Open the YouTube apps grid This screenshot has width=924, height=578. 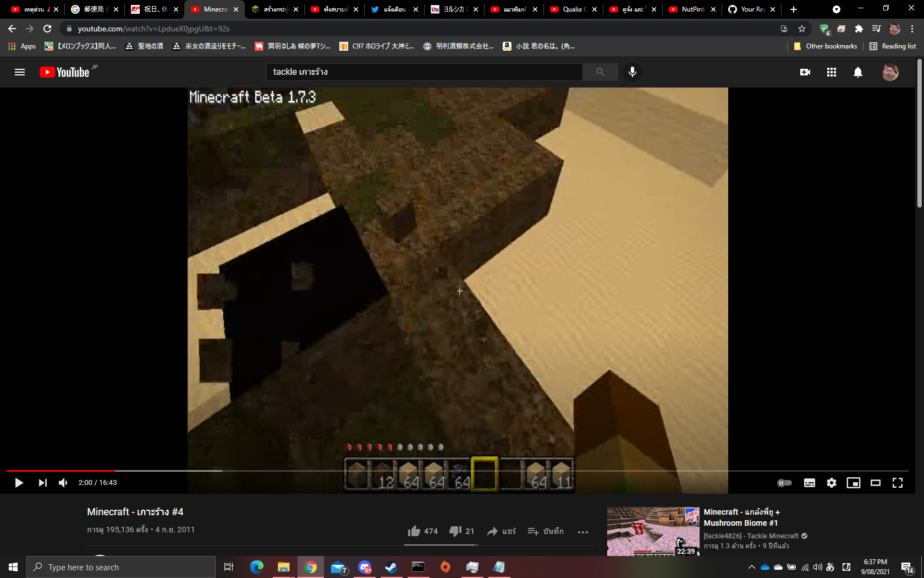click(x=832, y=72)
